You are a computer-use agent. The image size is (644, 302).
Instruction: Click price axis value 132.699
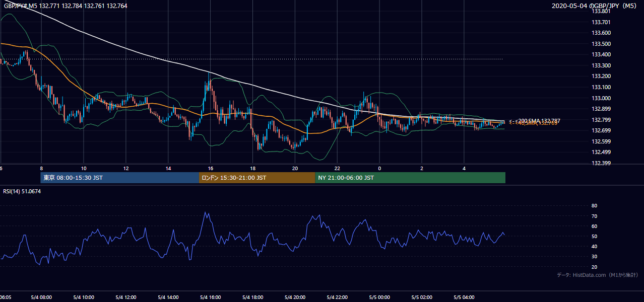[x=601, y=130]
